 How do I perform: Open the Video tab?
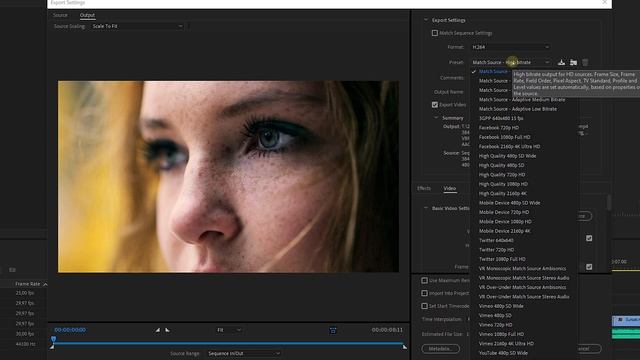449,188
